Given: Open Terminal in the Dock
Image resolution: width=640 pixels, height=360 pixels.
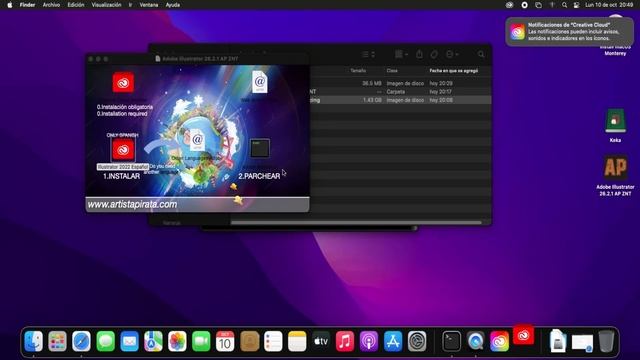Looking at the screenshot, I should pyautogui.click(x=451, y=341).
